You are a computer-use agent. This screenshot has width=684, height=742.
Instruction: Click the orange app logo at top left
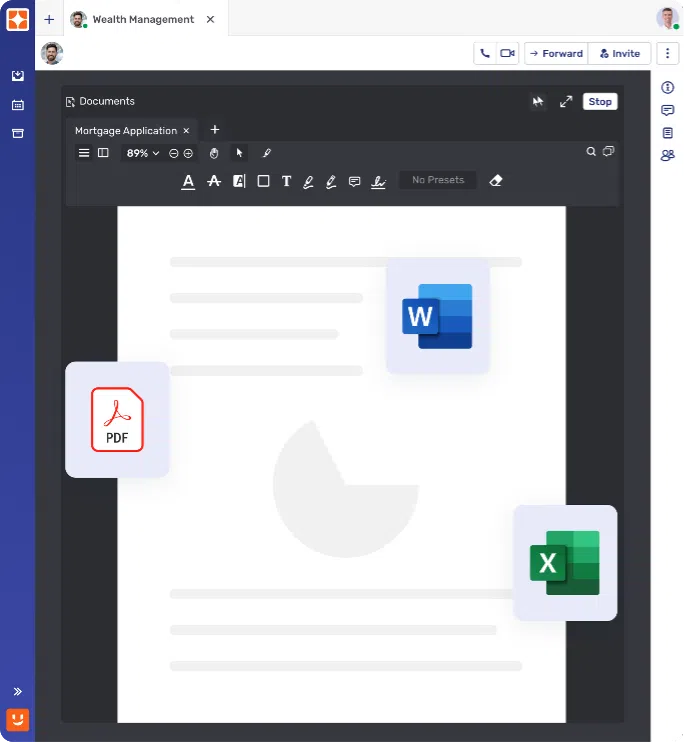tap(18, 19)
